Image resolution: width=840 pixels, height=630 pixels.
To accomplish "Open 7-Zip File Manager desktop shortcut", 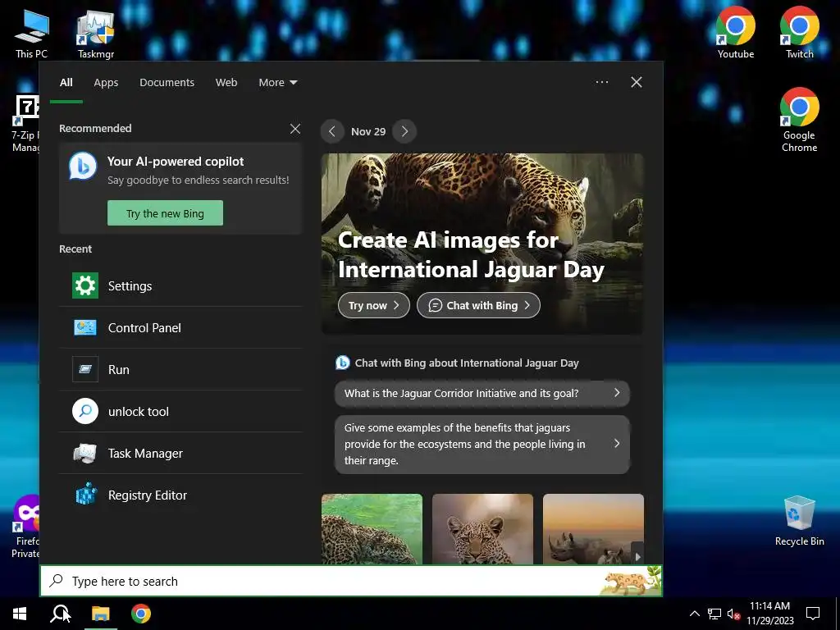I will pyautogui.click(x=25, y=125).
